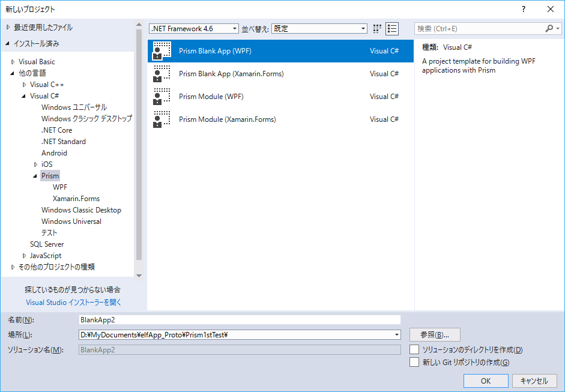Collapse the インストール済み section
This screenshot has height=392, width=565.
click(8, 44)
